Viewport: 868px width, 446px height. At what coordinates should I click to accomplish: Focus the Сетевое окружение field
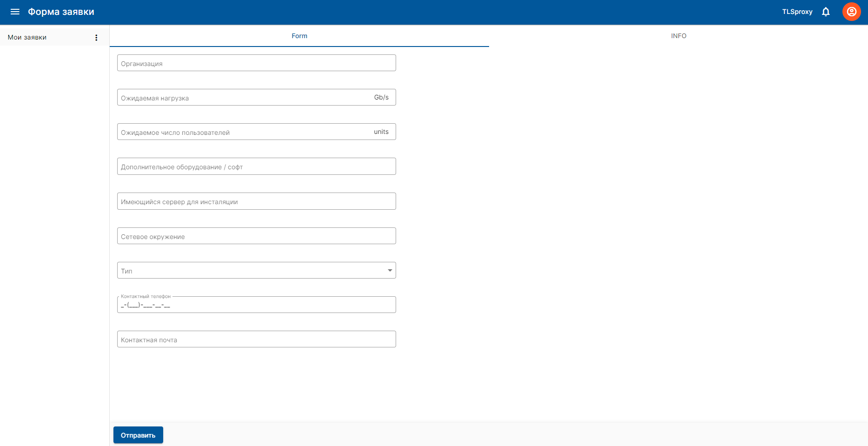256,236
